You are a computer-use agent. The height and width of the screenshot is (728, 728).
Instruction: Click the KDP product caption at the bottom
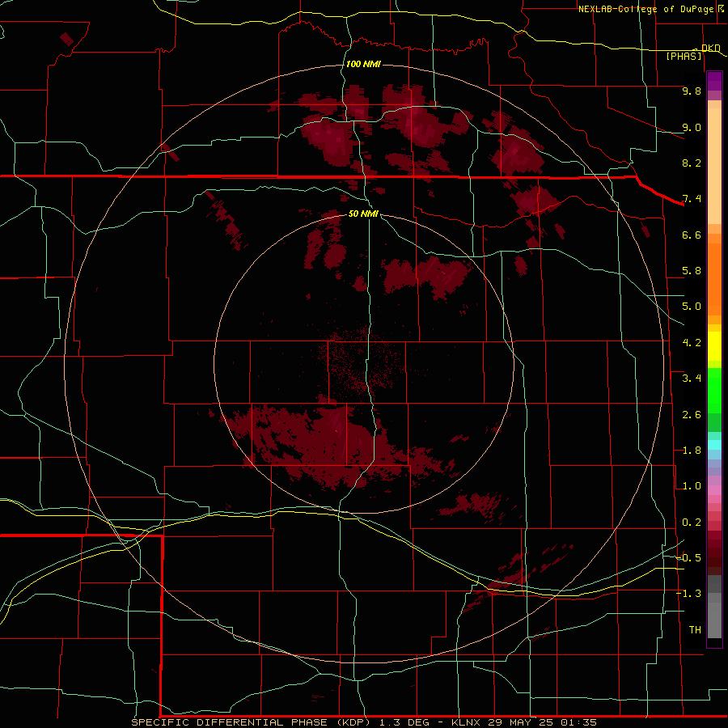tap(364, 722)
